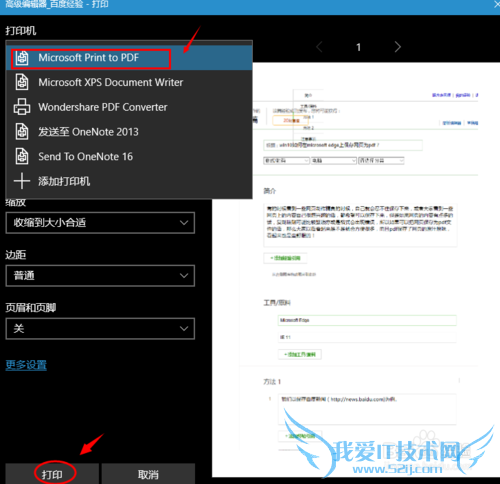Image resolution: width=500 pixels, height=484 pixels.
Task: Click the OneNote 2013 document icon
Action: pyautogui.click(x=22, y=132)
